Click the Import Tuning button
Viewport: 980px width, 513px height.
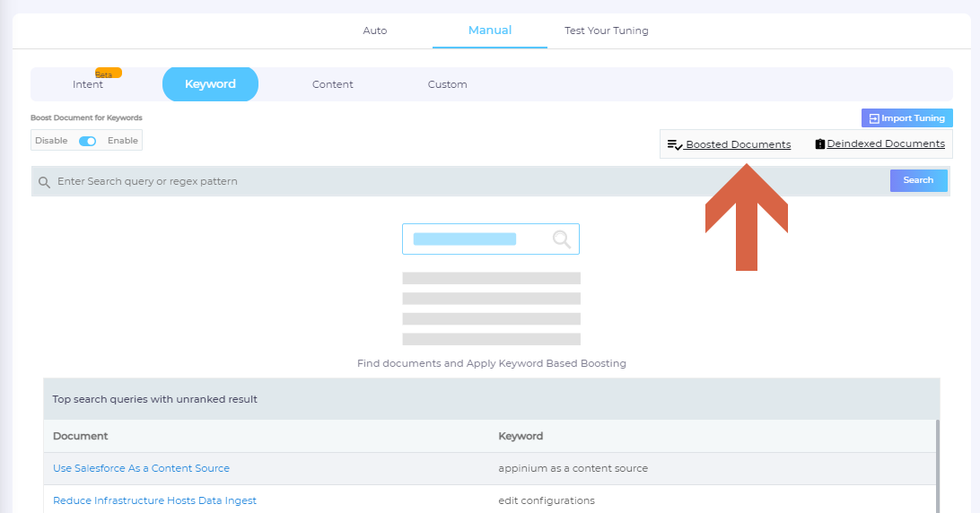[x=906, y=118]
